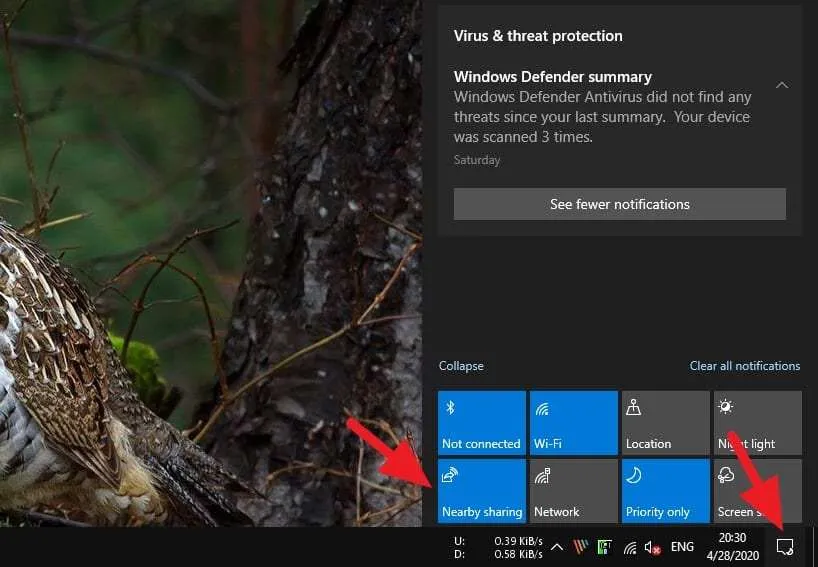Screen dimensions: 818x567
Task: Click the Virus & threat protection header
Action: (x=538, y=36)
